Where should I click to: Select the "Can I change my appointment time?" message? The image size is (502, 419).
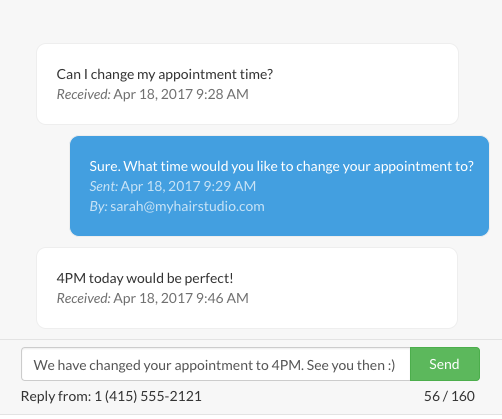(x=247, y=84)
